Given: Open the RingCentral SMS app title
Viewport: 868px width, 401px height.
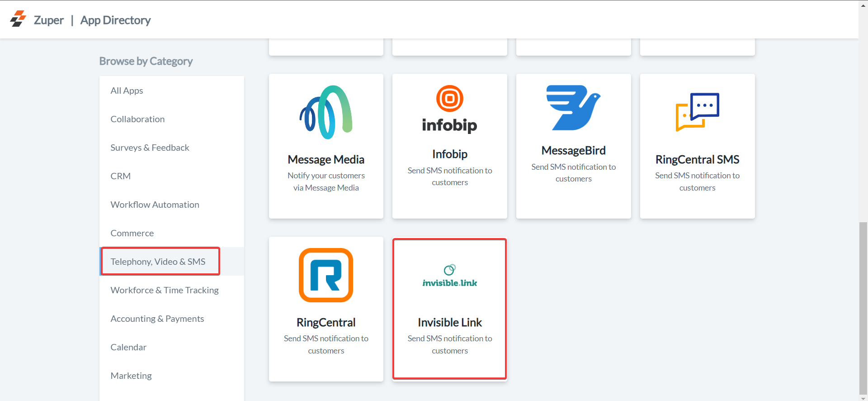Looking at the screenshot, I should pos(697,159).
